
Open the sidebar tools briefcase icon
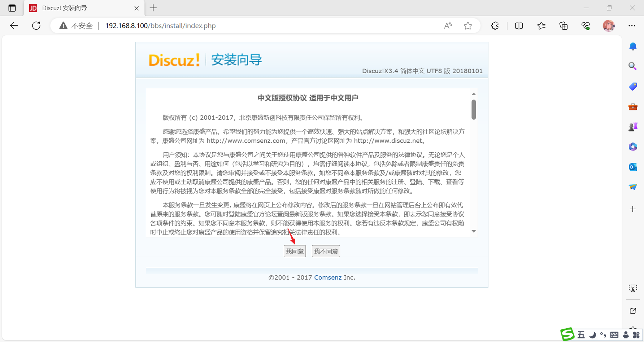633,107
